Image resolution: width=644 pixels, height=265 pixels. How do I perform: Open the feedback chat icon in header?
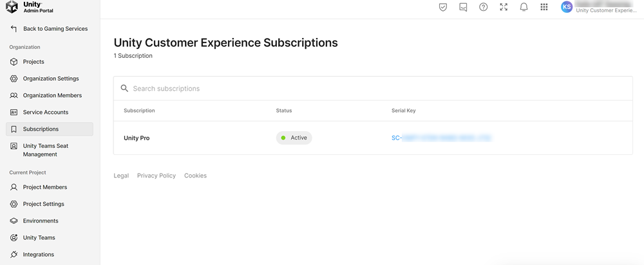click(463, 7)
